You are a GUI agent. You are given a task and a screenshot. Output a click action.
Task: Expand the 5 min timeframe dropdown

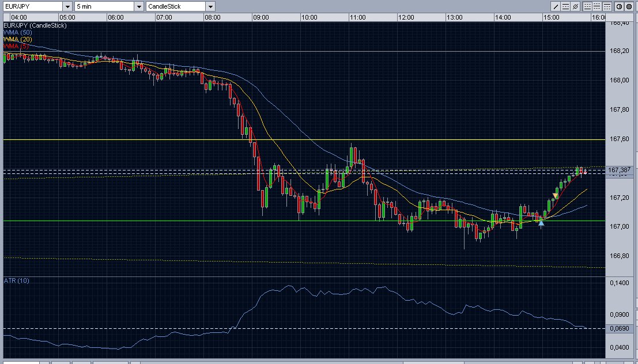point(139,6)
